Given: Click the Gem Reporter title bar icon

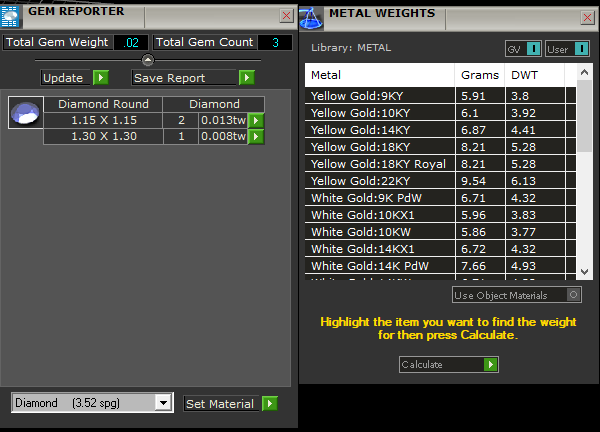Looking at the screenshot, I should (13, 14).
